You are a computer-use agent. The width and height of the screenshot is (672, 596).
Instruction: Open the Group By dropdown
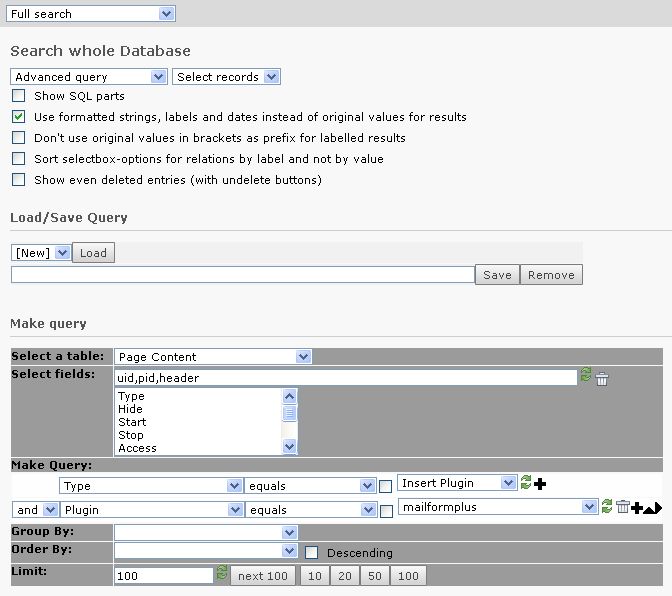click(206, 533)
